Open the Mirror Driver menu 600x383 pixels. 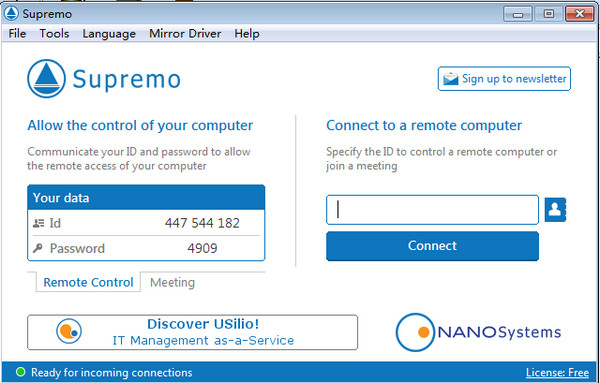185,34
